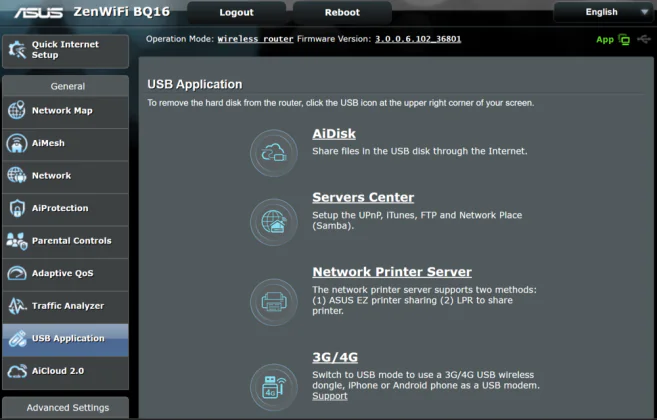Click the Reboot button
Screen dimensions: 657x420
pyautogui.click(x=342, y=13)
